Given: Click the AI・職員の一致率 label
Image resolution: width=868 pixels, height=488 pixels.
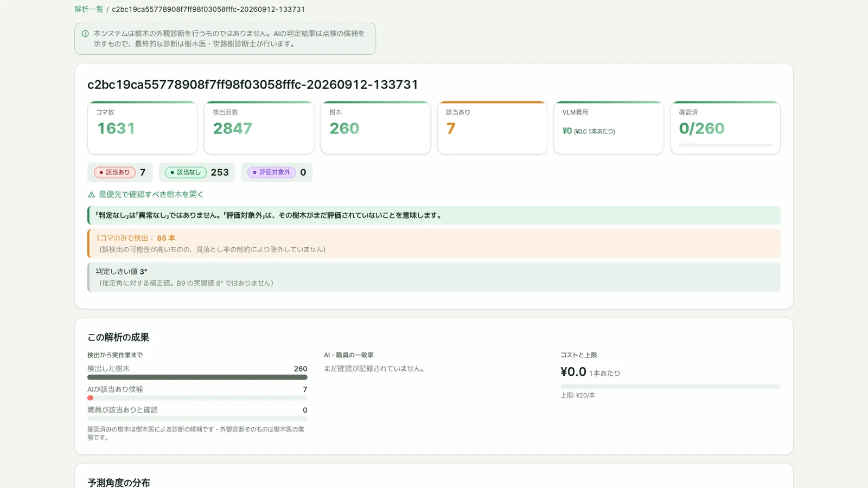Looking at the screenshot, I should (x=349, y=355).
